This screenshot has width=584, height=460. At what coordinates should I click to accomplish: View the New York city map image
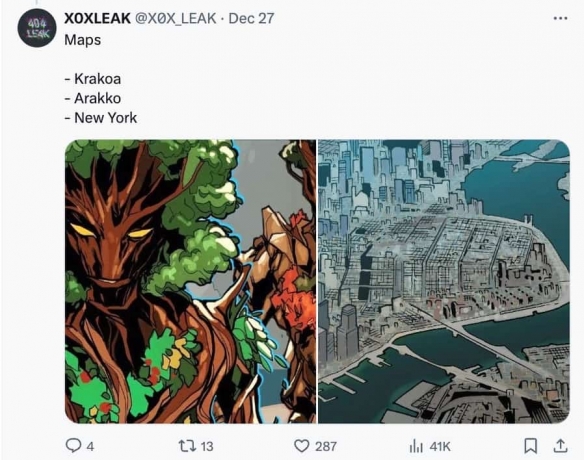pyautogui.click(x=444, y=281)
